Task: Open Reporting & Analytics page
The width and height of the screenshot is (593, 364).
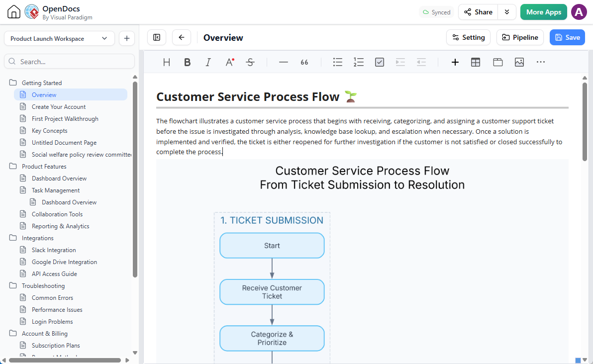Action: pos(61,226)
